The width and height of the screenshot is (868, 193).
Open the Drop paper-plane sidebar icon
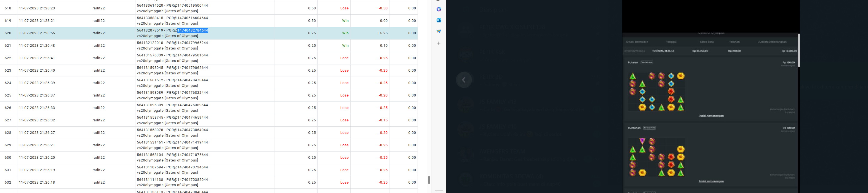tap(439, 31)
